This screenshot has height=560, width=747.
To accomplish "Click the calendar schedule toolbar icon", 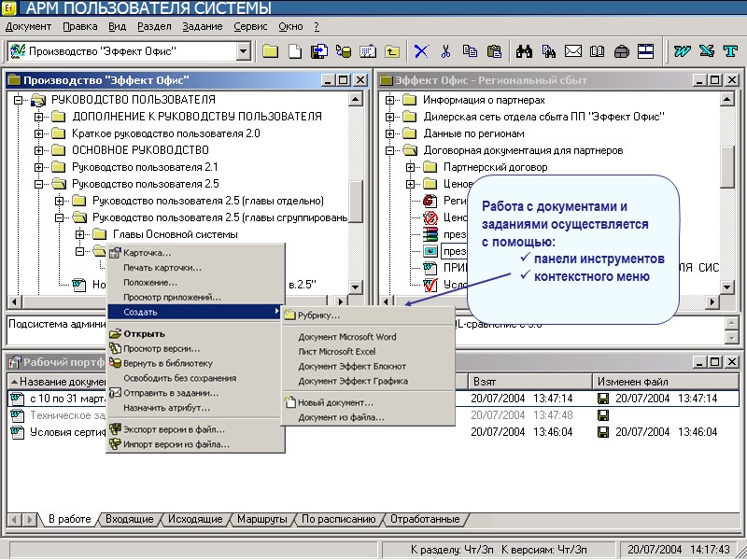I will [368, 51].
